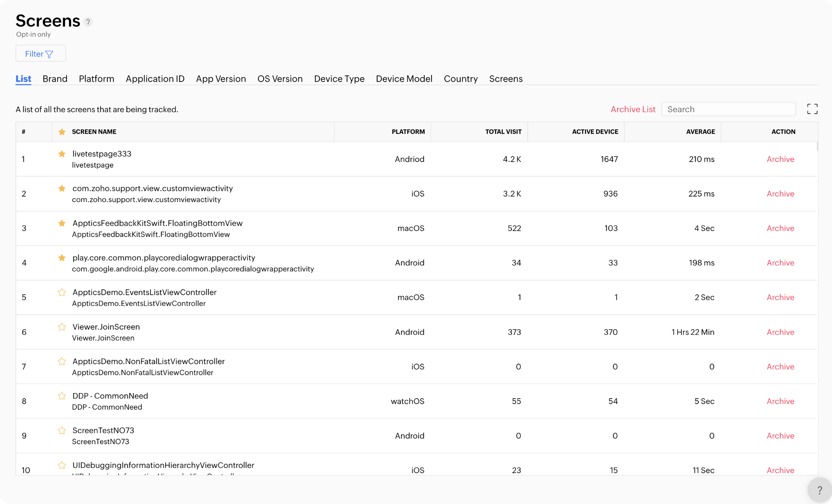This screenshot has height=504, width=832.
Task: Click the help icon beside Screens title
Action: click(88, 22)
